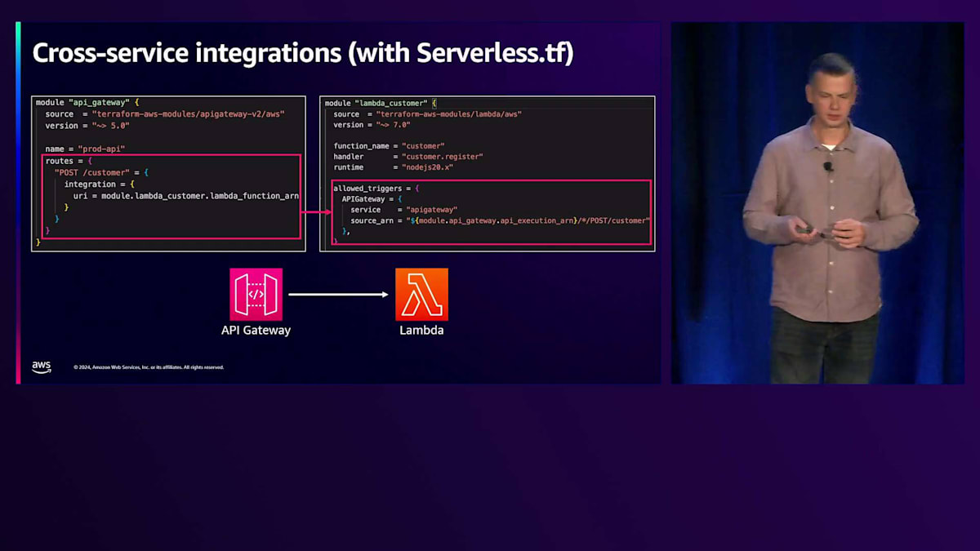Click the 'APIGateway = {' line
This screenshot has height=551, width=980.
(372, 199)
